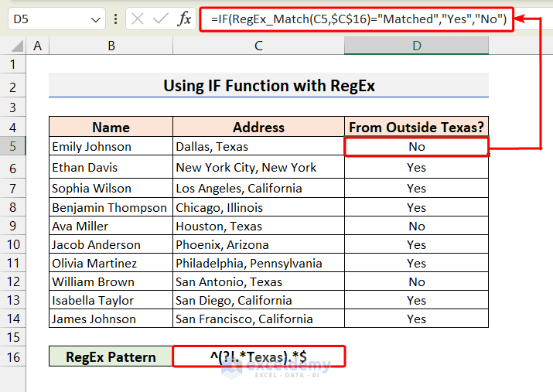
Task: Select cell containing Sophia Wilson
Action: 111,188
